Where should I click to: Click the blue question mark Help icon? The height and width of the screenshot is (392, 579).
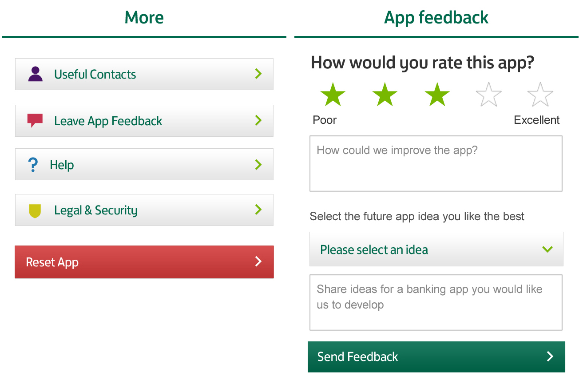pyautogui.click(x=33, y=165)
